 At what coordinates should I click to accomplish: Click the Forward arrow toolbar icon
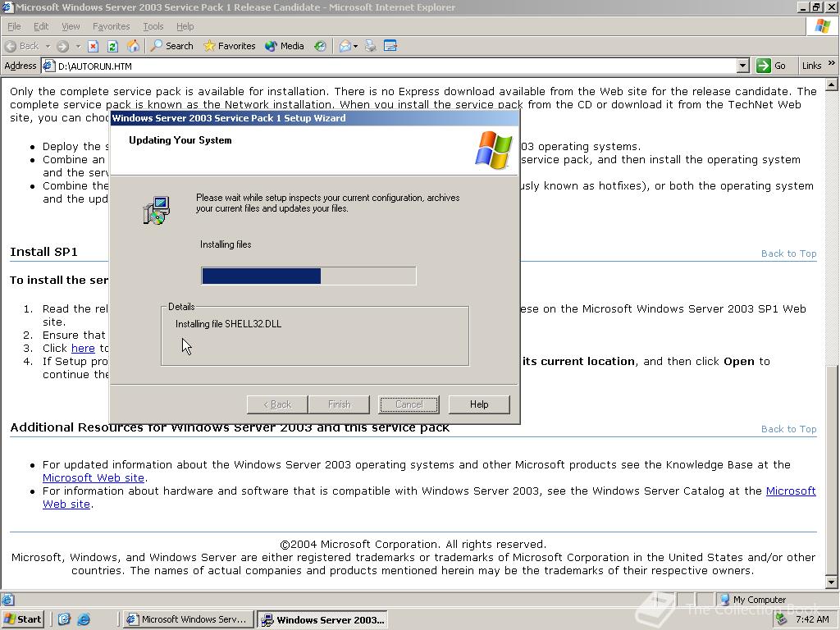click(62, 46)
